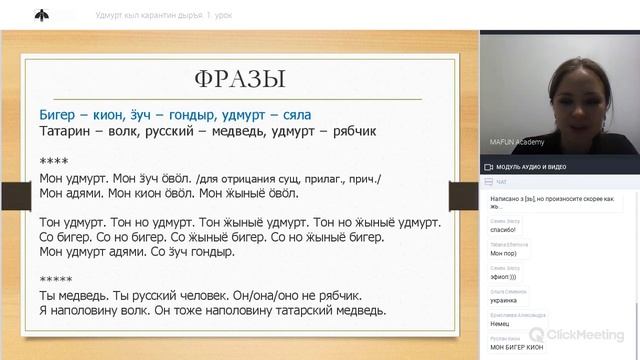Click the line starting 'Тон удмурт. Тон но удмурт.'

pyautogui.click(x=240, y=223)
